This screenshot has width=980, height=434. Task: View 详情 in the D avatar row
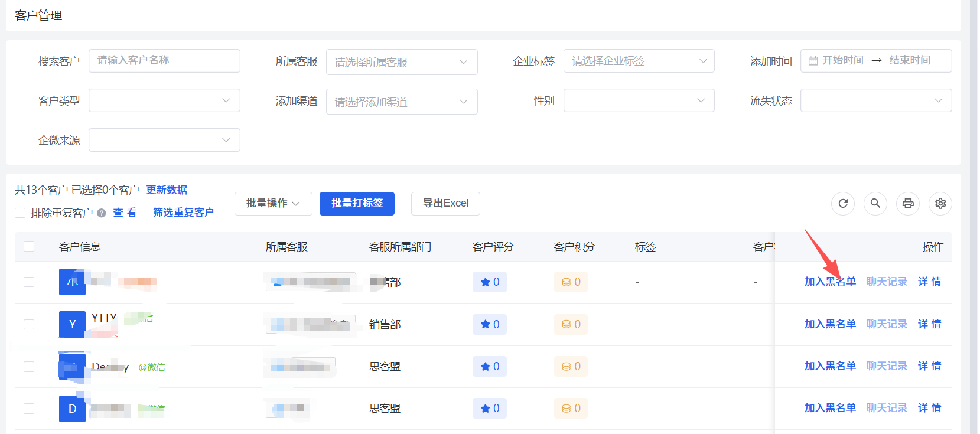coord(930,408)
